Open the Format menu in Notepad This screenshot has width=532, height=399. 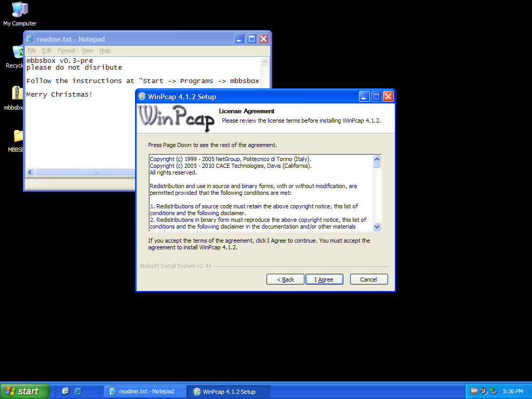[66, 50]
